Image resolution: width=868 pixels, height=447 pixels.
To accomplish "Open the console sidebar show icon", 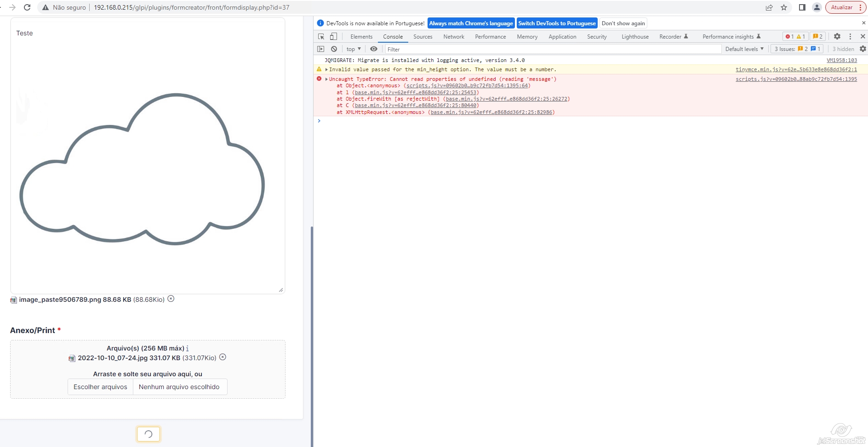I will pos(321,49).
